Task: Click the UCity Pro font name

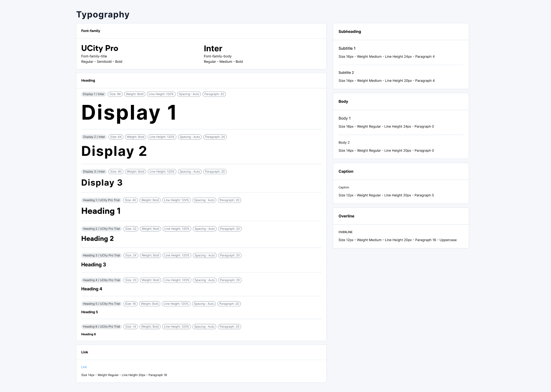Action: (99, 48)
